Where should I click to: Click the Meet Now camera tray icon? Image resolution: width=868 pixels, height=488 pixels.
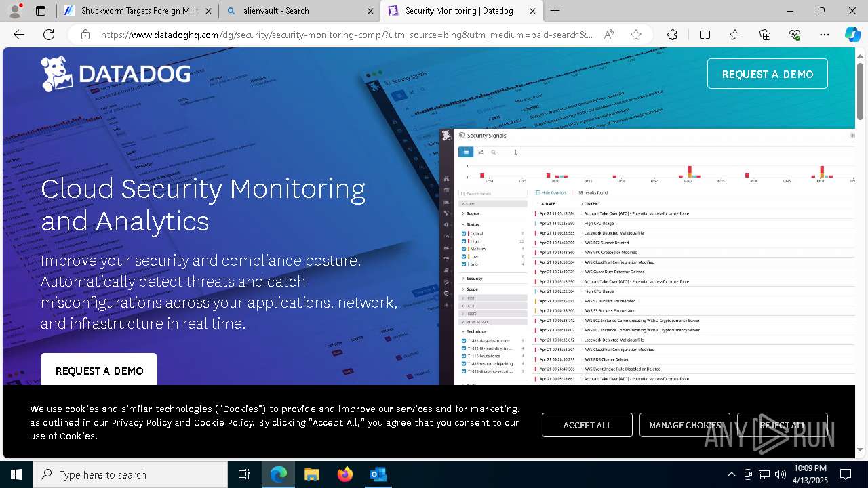pyautogui.click(x=748, y=474)
